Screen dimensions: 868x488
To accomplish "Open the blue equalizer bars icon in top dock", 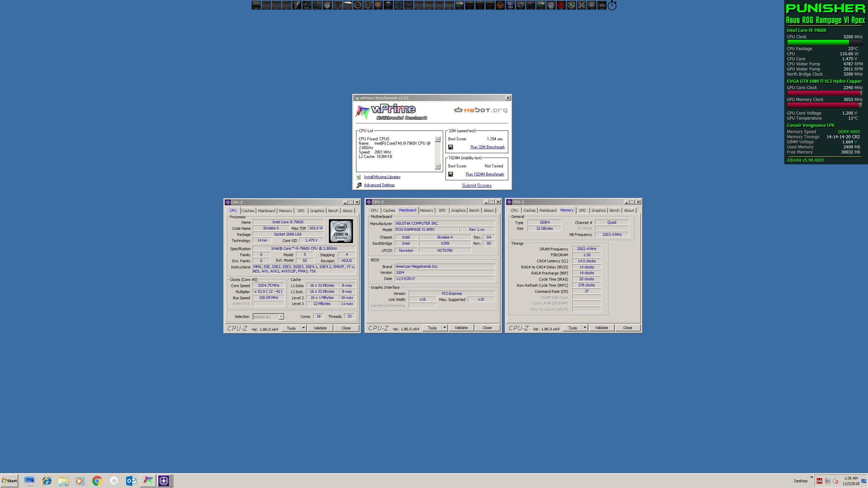I will [510, 5].
